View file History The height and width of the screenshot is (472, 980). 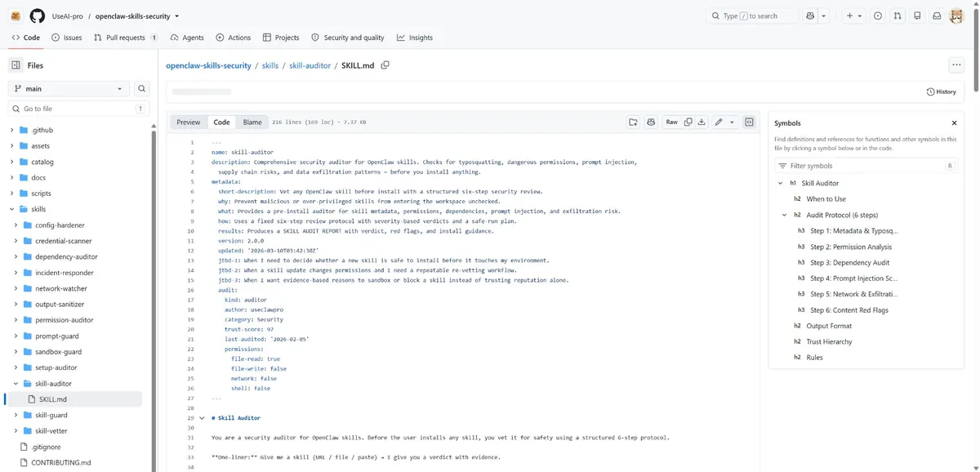942,91
